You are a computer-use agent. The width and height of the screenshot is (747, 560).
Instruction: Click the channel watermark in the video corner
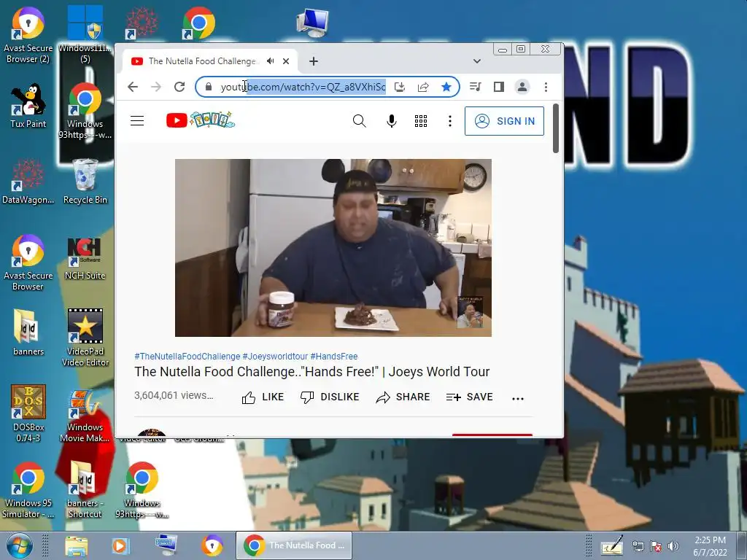[x=471, y=312]
